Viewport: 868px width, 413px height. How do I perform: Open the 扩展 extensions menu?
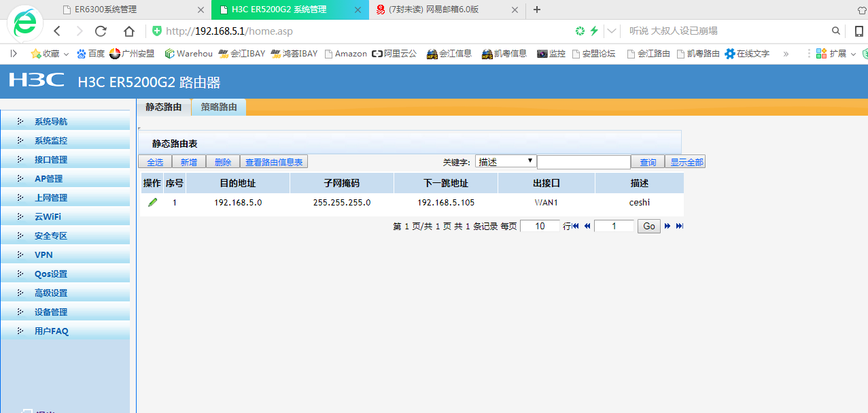(x=835, y=53)
